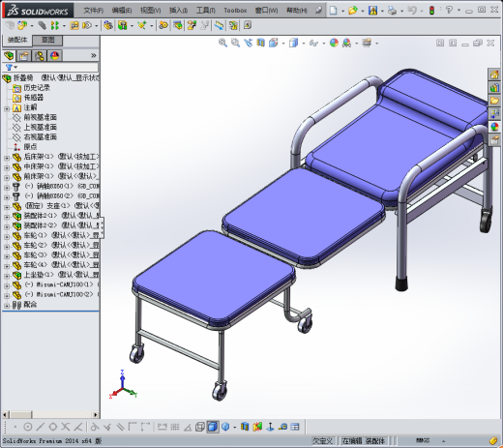
Task: Pin the menu bar with pushpin
Action: [x=318, y=11]
